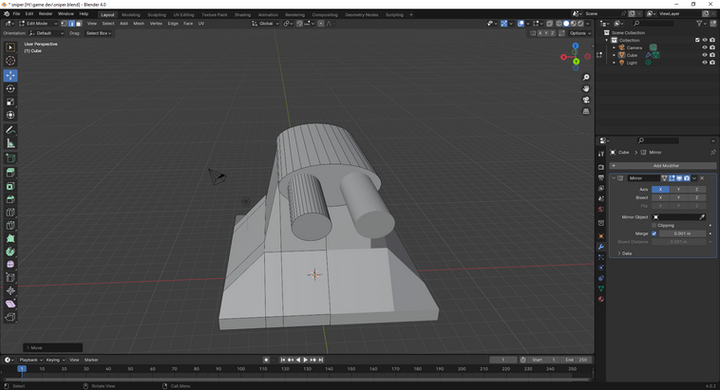
Task: Open the Mesh menu in viewport header
Action: point(139,23)
